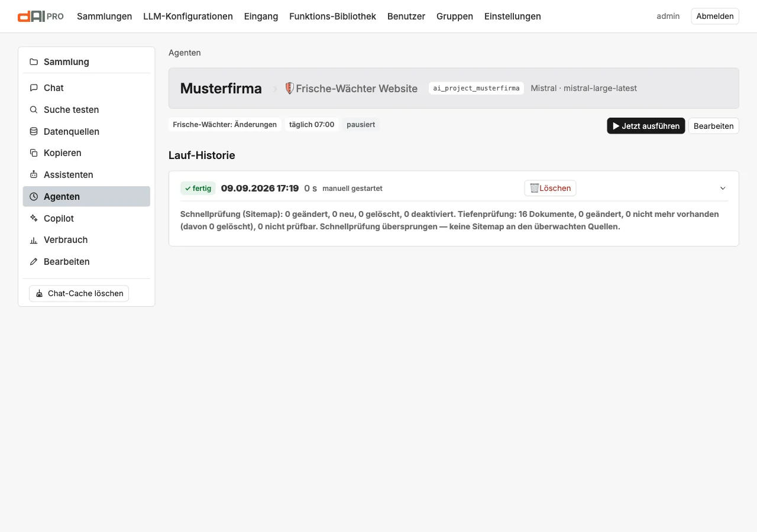Click the Bearbeiten pencil icon in sidebar

click(x=34, y=262)
